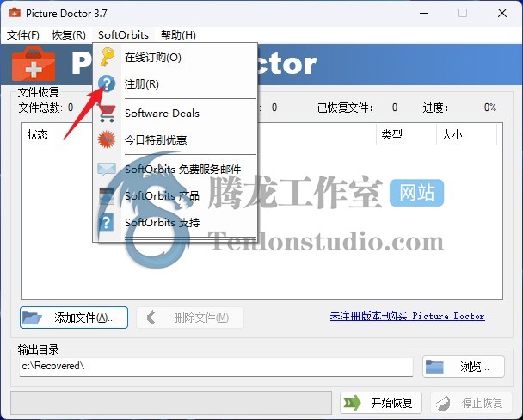Click the orange percent badge icon

(x=107, y=139)
